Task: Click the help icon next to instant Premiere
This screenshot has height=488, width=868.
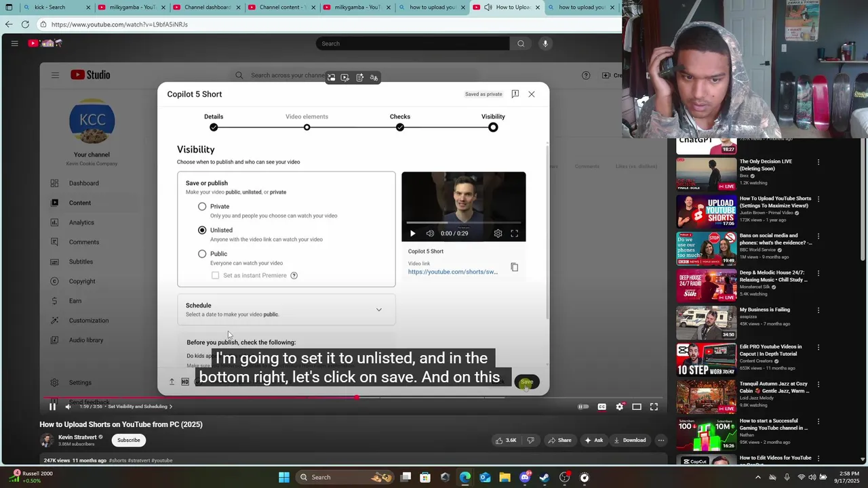Action: coord(294,275)
